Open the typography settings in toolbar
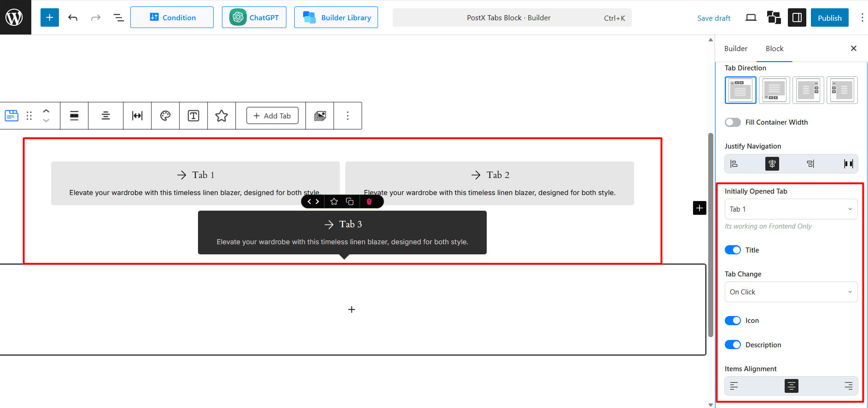Image resolution: width=868 pixels, height=408 pixels. (193, 116)
